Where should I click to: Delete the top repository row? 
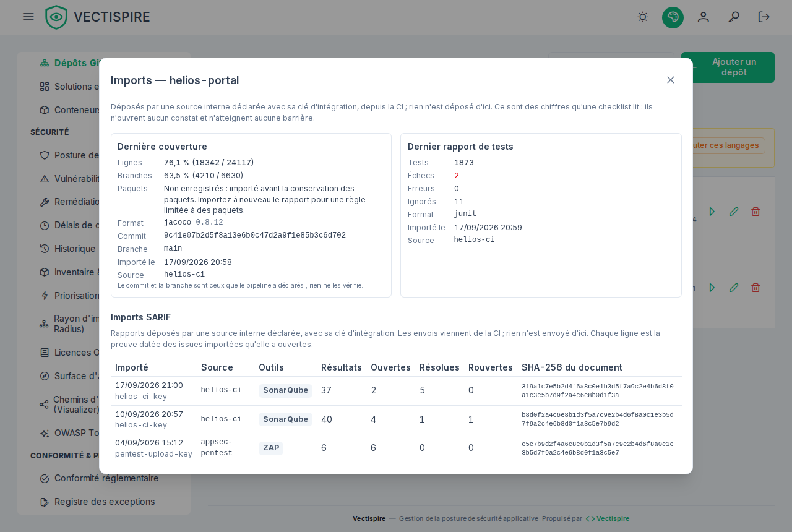[x=755, y=212]
